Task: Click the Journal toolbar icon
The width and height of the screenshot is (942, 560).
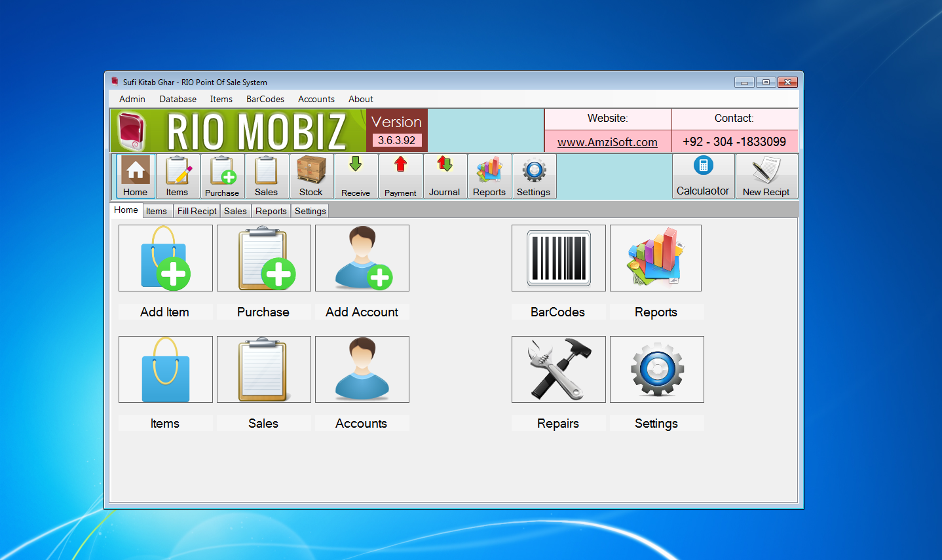Action: (x=445, y=176)
